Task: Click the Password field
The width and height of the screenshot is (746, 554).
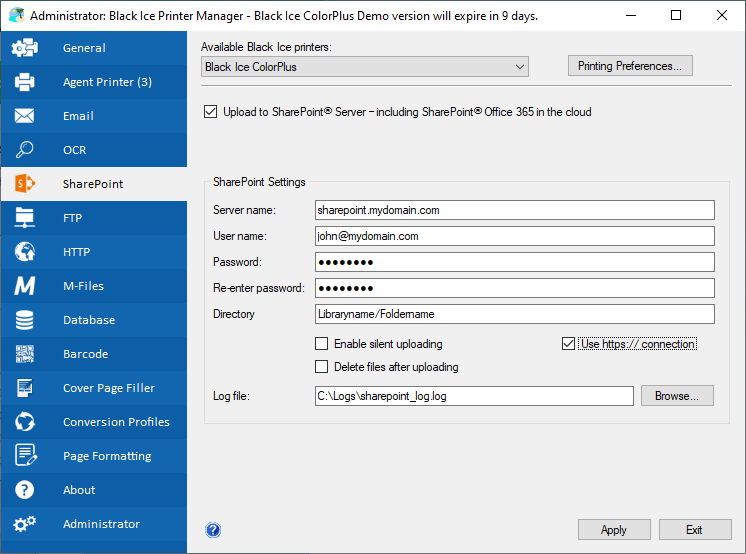Action: [x=515, y=262]
